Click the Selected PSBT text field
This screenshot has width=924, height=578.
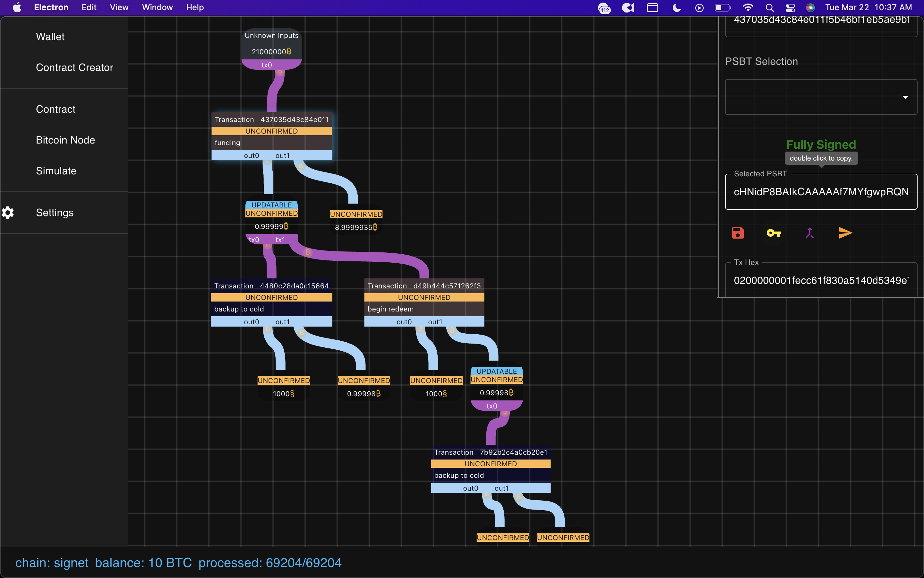point(821,191)
